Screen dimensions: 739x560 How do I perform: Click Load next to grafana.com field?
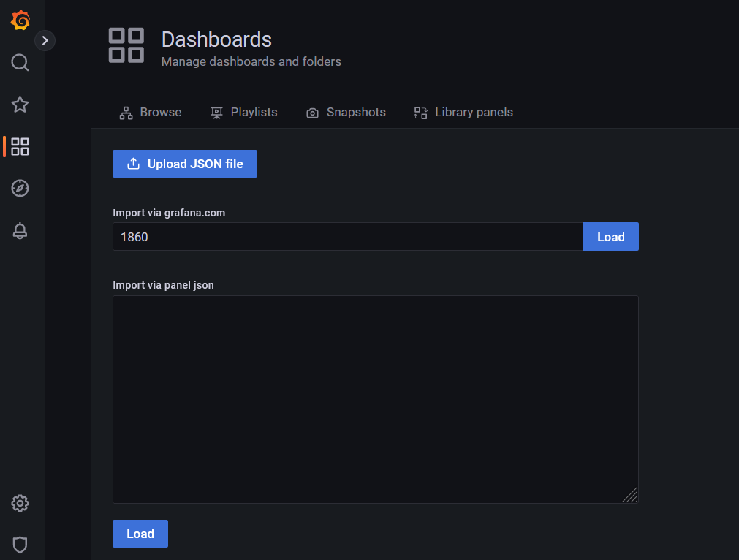click(x=610, y=237)
